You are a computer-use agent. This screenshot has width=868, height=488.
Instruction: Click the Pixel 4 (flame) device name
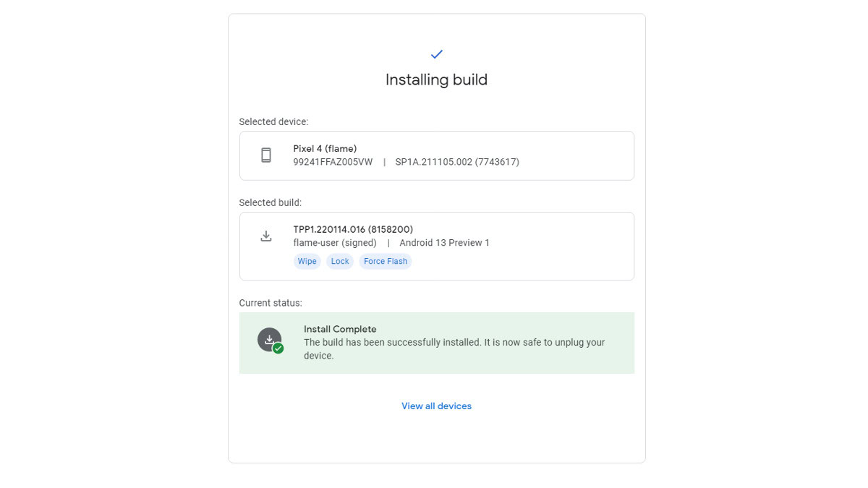click(x=325, y=149)
